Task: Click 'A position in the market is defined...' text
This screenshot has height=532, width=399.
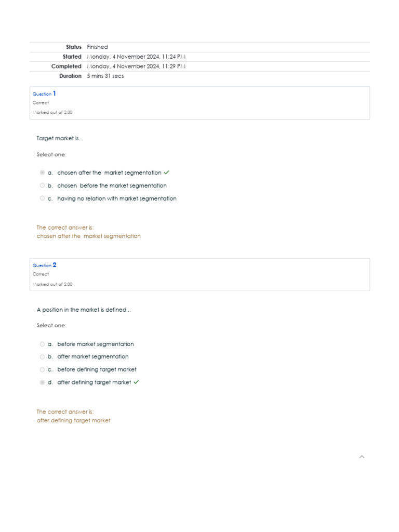Action: (x=84, y=310)
